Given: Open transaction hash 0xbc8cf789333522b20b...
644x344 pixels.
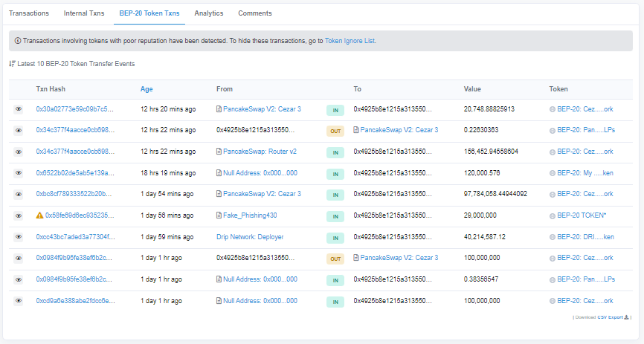Looking at the screenshot, I should pos(74,194).
